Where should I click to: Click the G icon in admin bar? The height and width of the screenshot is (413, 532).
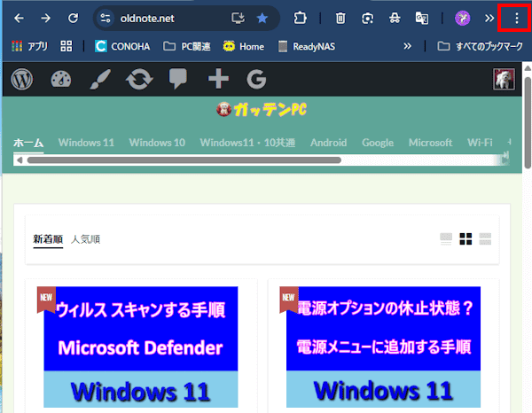pos(256,80)
